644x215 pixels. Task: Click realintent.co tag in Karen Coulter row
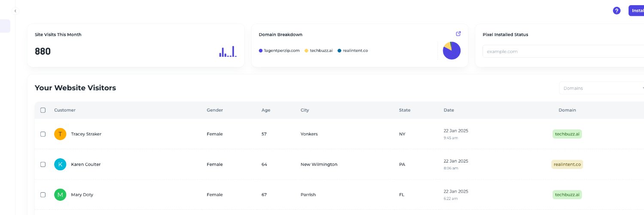[567, 164]
